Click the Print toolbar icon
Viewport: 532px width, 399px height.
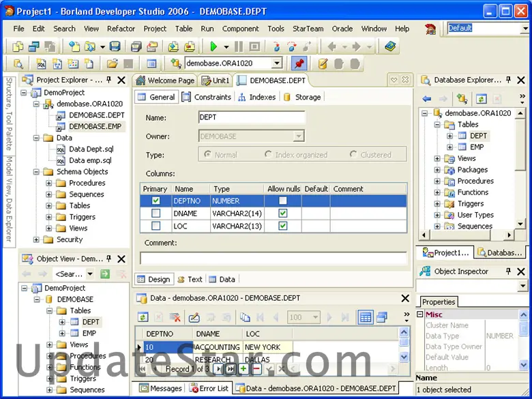coord(136,46)
